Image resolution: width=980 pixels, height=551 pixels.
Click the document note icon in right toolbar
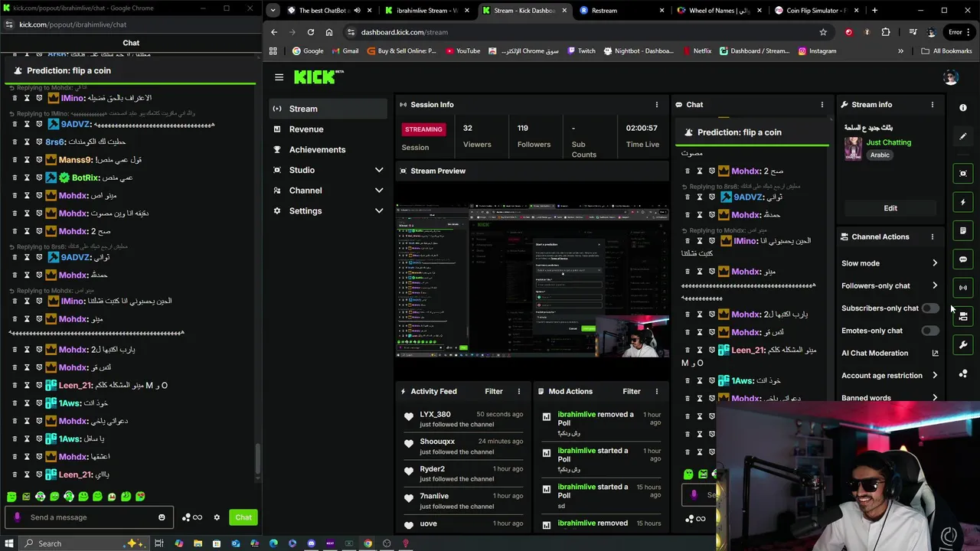coord(963,230)
